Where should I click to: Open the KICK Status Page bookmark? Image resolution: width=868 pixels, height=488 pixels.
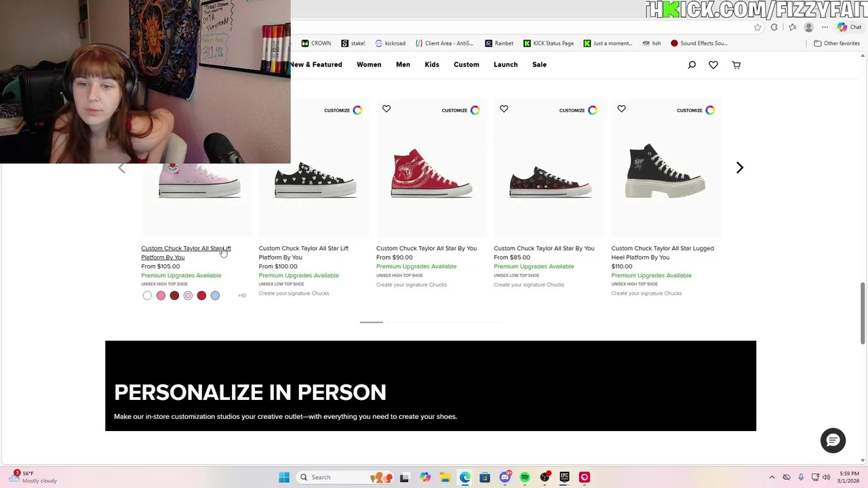pos(549,43)
